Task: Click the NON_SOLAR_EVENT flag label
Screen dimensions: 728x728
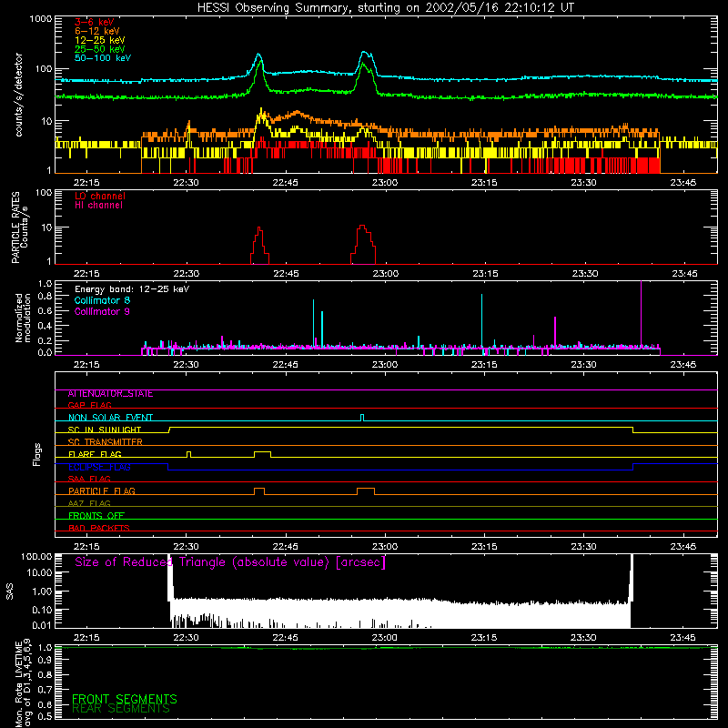Action: tap(110, 418)
